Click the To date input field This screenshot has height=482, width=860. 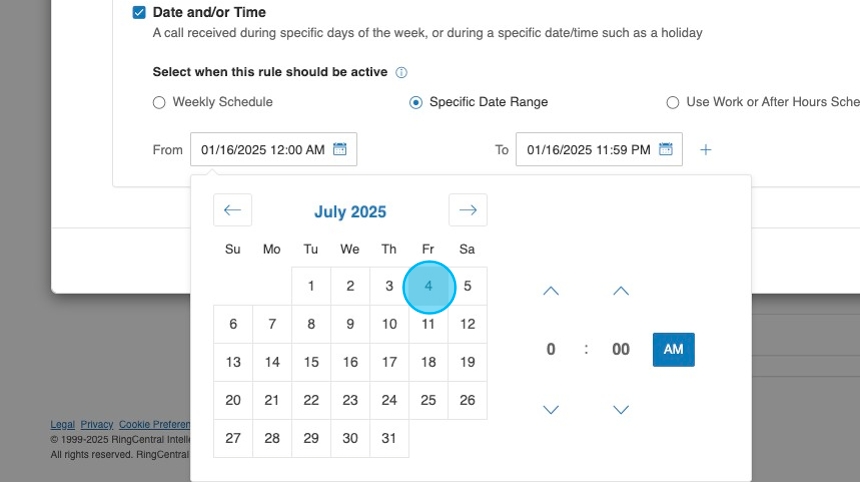tap(588, 150)
